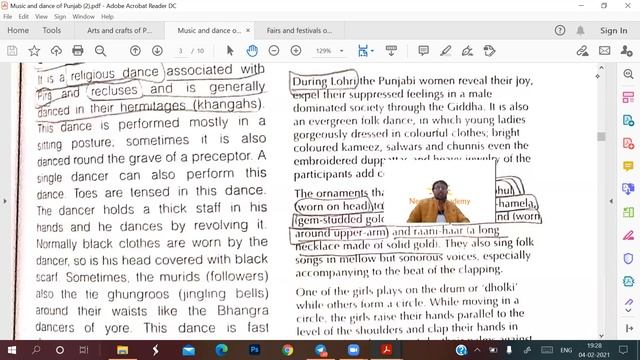This screenshot has width=640, height=360.
Task: Open File Explorer from taskbar
Action: [122, 350]
